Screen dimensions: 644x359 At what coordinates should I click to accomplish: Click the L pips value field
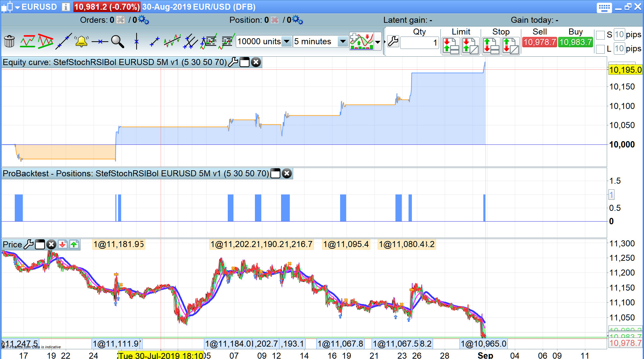(x=619, y=49)
